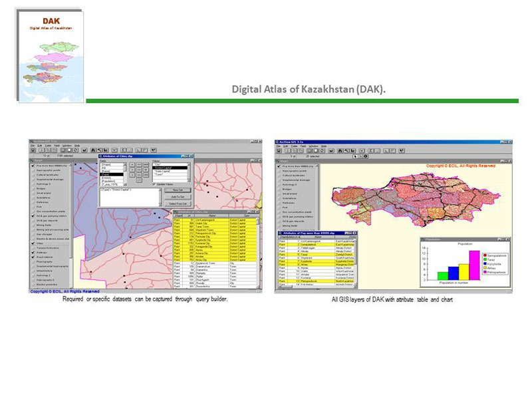Select [Type] in query dialog Fields list

112,174
